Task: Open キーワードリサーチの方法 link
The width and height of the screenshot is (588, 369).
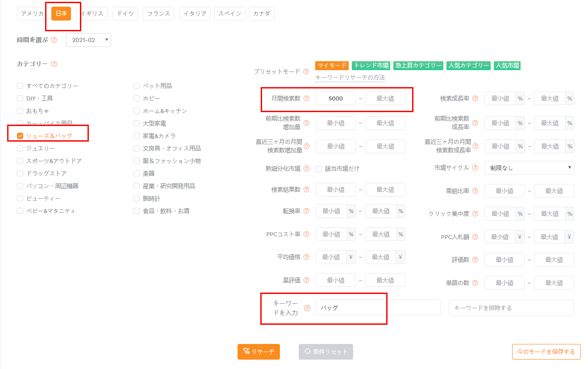Action: coord(350,77)
